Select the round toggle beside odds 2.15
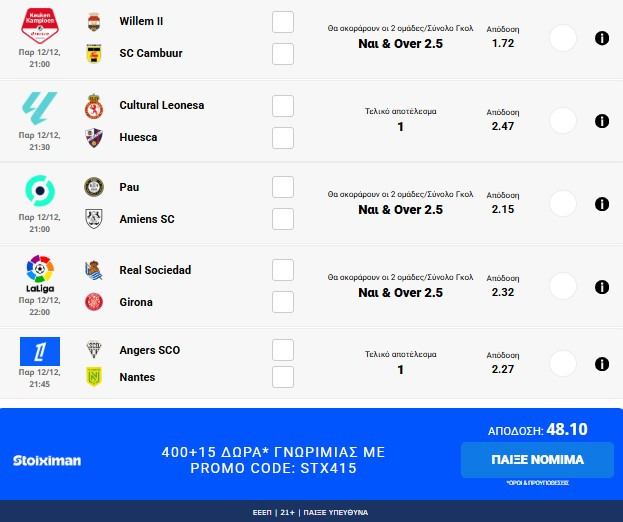 pos(564,204)
